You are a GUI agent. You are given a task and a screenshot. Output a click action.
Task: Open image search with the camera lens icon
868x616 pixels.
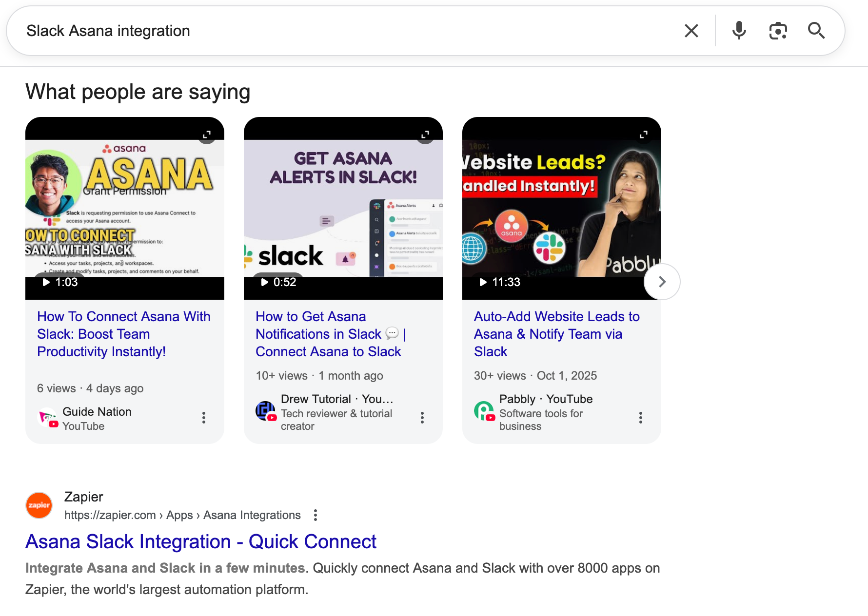(x=778, y=31)
